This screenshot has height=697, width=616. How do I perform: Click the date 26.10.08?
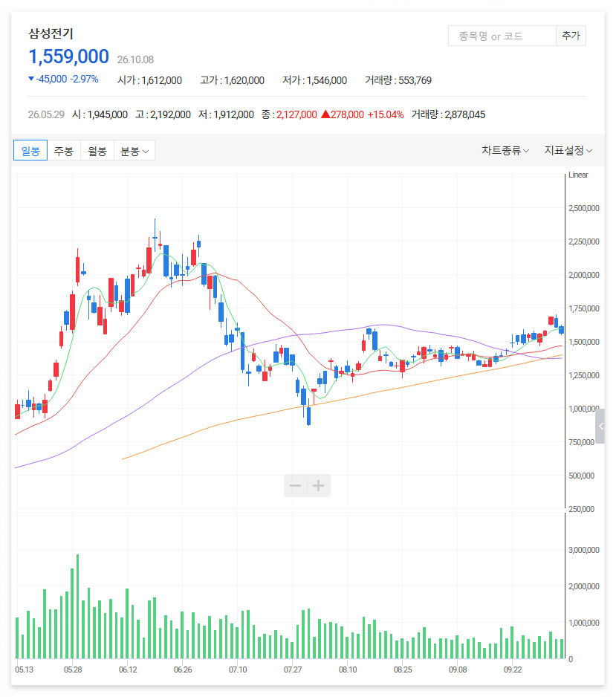pyautogui.click(x=135, y=59)
